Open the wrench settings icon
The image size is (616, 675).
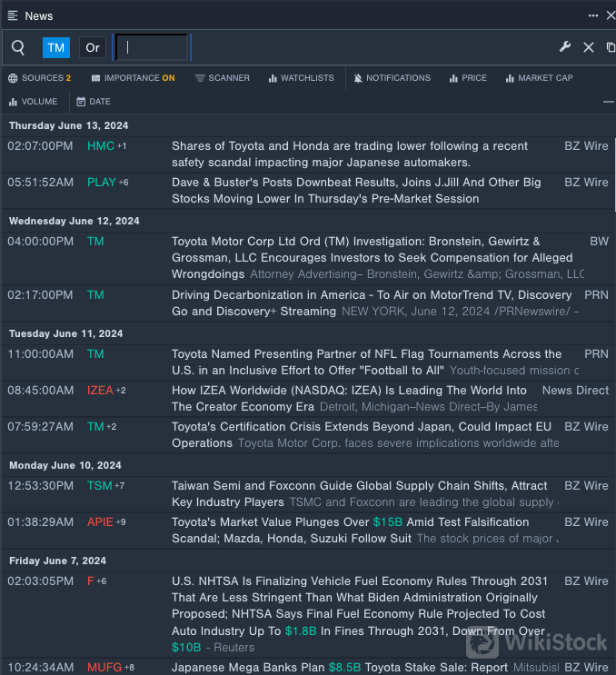click(565, 47)
